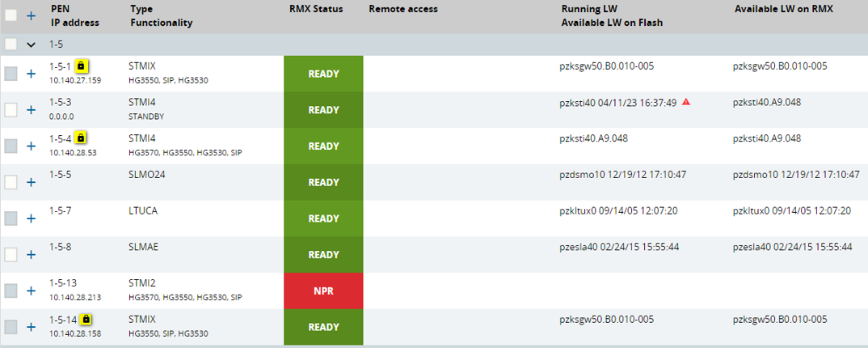Select the checkbox for board 1-5-4
This screenshot has width=868, height=348.
pos(11,146)
